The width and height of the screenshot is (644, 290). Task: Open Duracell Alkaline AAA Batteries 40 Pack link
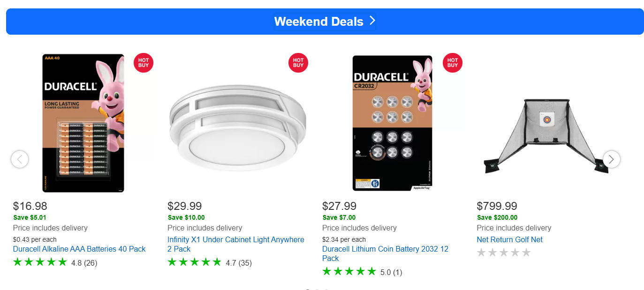click(79, 249)
